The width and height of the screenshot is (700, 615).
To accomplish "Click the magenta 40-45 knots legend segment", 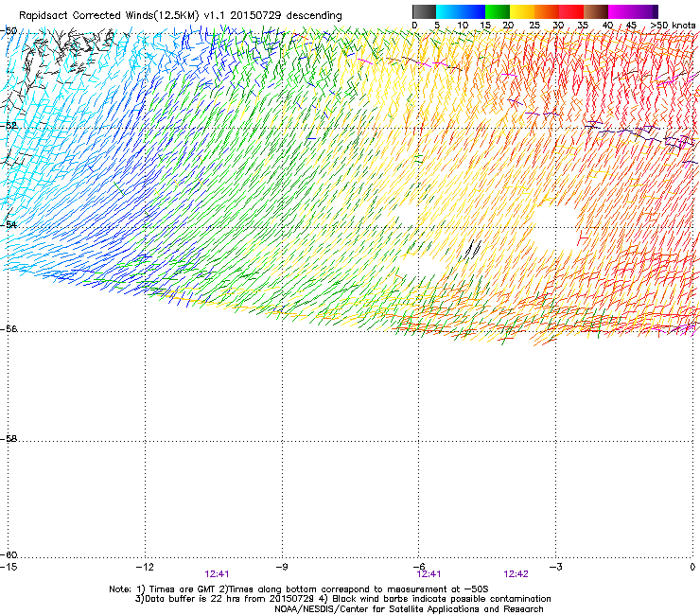I will coord(621,11).
